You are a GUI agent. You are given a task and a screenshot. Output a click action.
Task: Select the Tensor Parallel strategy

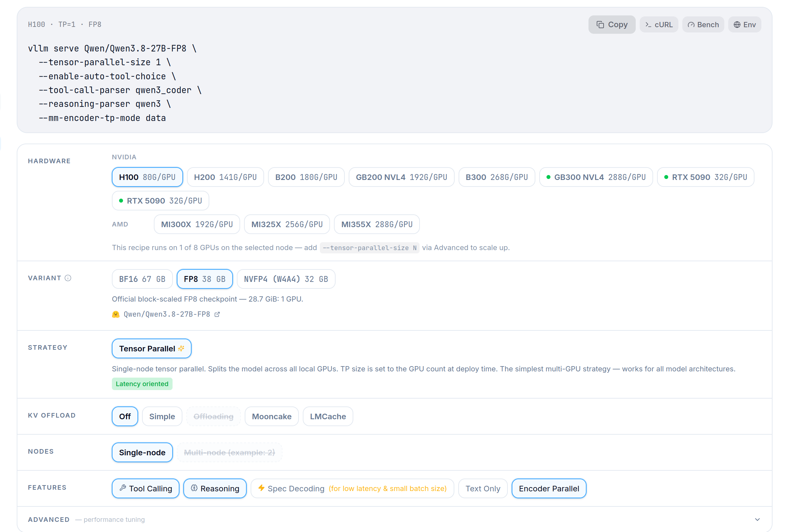152,348
